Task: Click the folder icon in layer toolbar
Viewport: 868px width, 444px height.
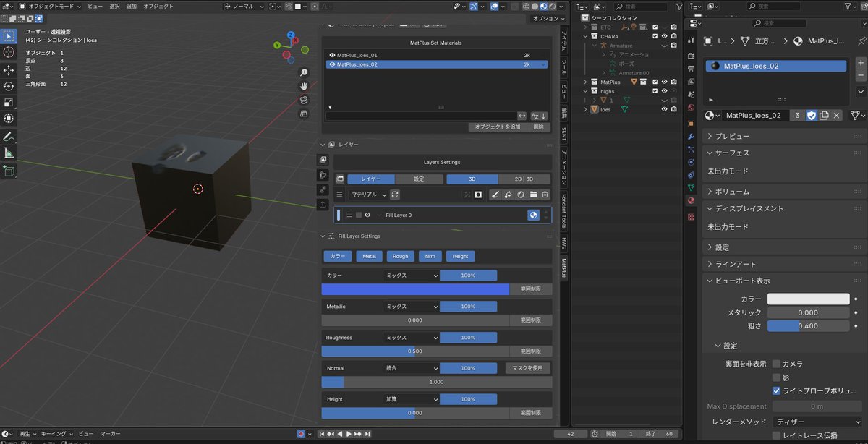Action: tap(533, 195)
